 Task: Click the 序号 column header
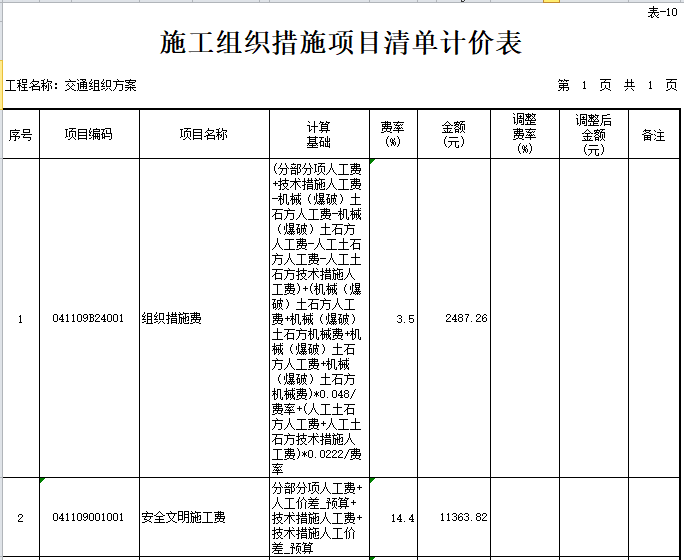[x=20, y=134]
